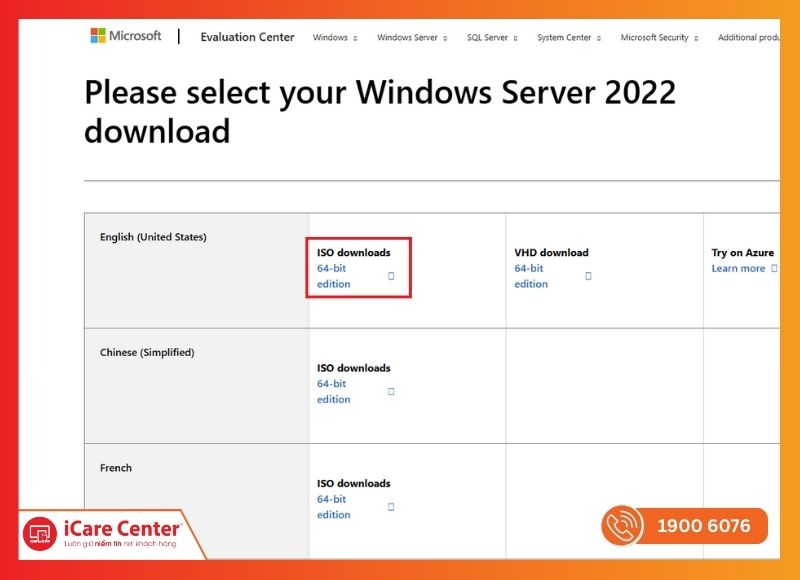
Task: Expand the Windows Server menu
Action: 407,38
